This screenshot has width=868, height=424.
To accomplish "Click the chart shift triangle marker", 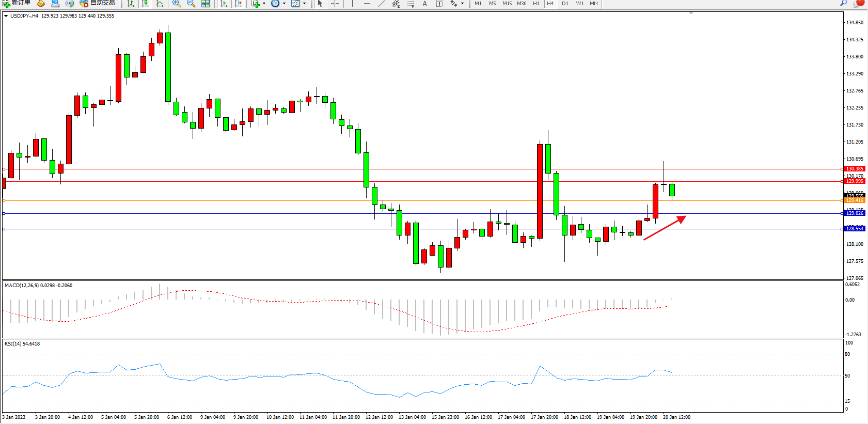I will [x=691, y=13].
